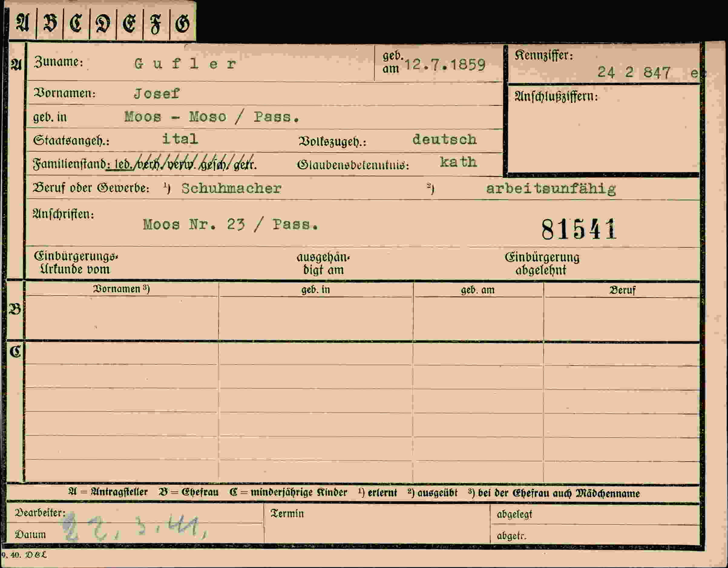Click the footnote '1) erlernt'
The width and height of the screenshot is (728, 568).
tap(378, 493)
